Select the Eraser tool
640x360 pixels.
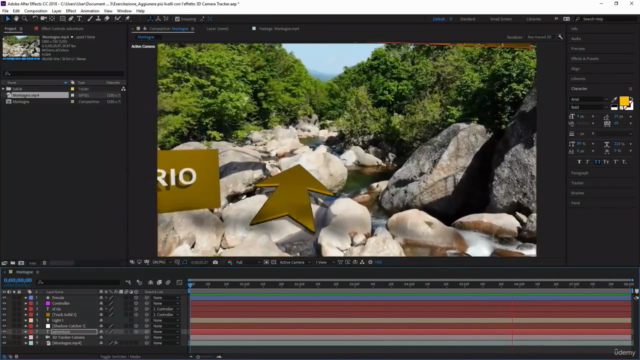[107, 19]
